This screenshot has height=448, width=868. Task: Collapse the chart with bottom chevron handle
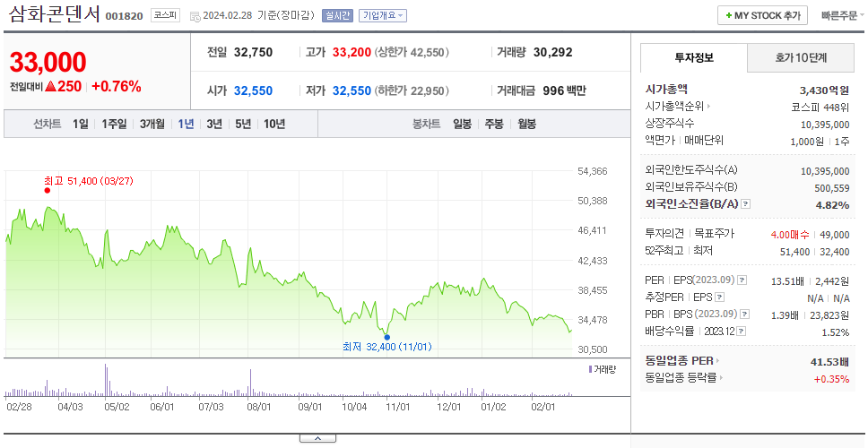[x=317, y=438]
